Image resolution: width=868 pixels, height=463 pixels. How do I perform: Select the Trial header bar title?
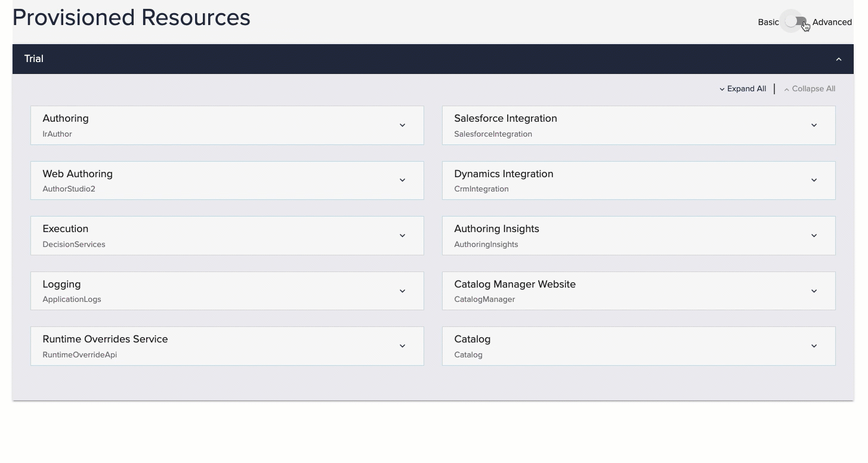(34, 59)
